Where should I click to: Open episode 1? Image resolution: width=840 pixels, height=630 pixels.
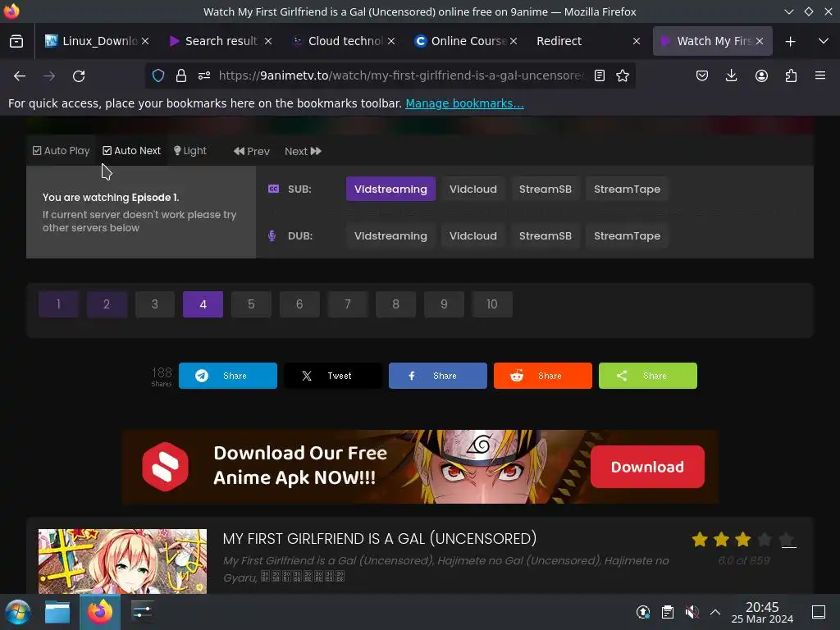tap(58, 304)
